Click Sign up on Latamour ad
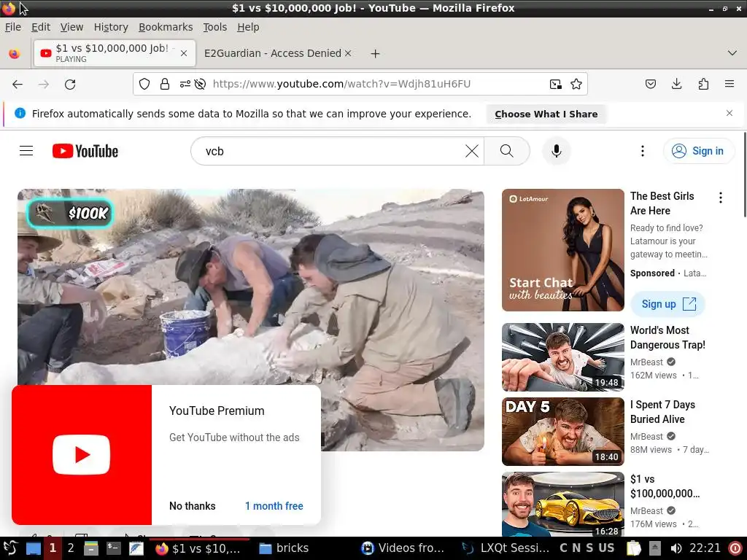Image resolution: width=747 pixels, height=560 pixels. pos(667,304)
